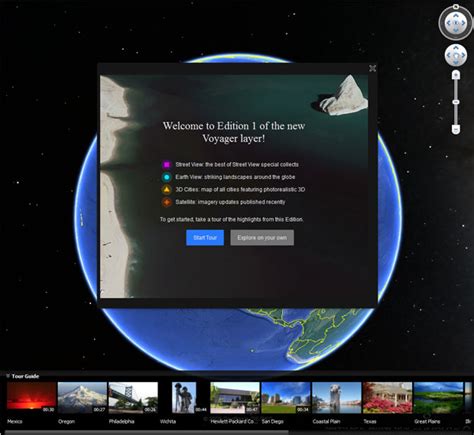474x435 pixels.
Task: Click the magenta Street View layer icon
Action: [167, 165]
